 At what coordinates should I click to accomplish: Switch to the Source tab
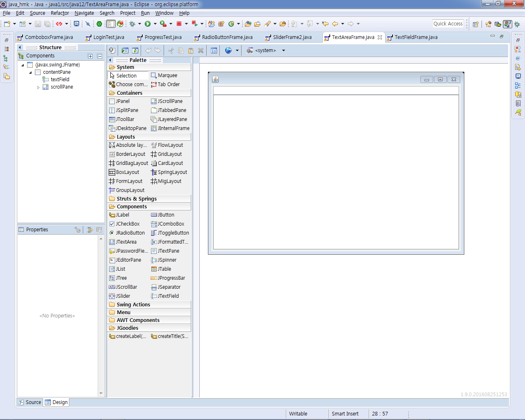[30, 402]
